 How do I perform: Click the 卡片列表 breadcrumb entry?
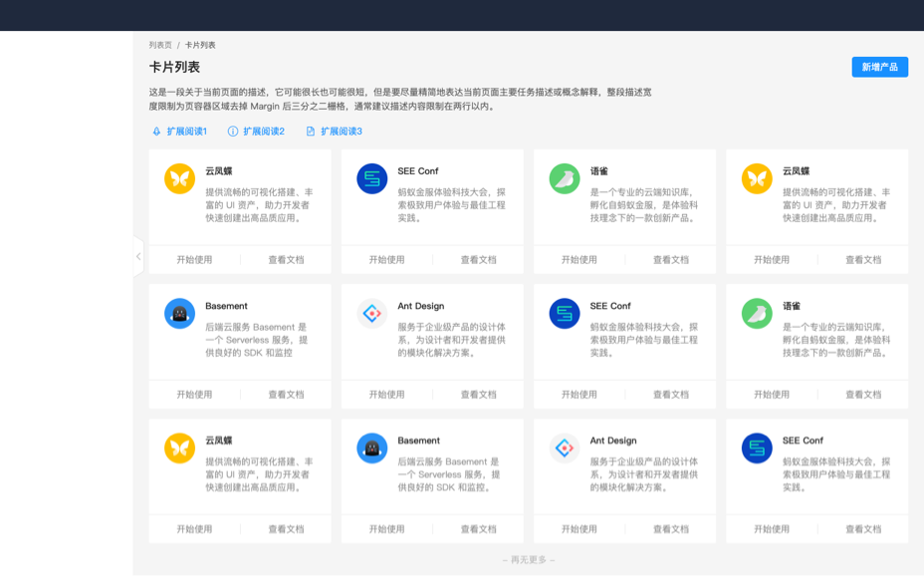pos(199,44)
